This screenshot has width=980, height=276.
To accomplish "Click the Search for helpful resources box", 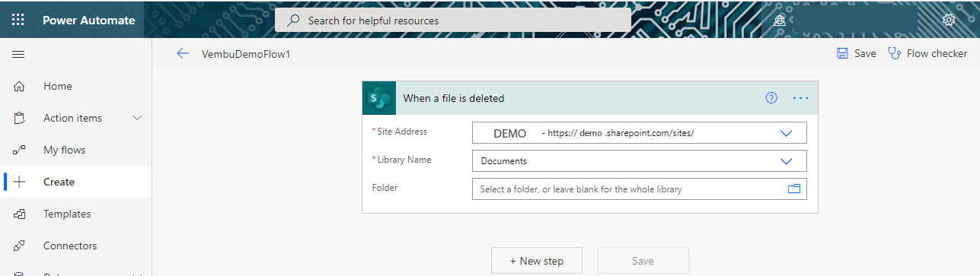I will click(x=452, y=21).
